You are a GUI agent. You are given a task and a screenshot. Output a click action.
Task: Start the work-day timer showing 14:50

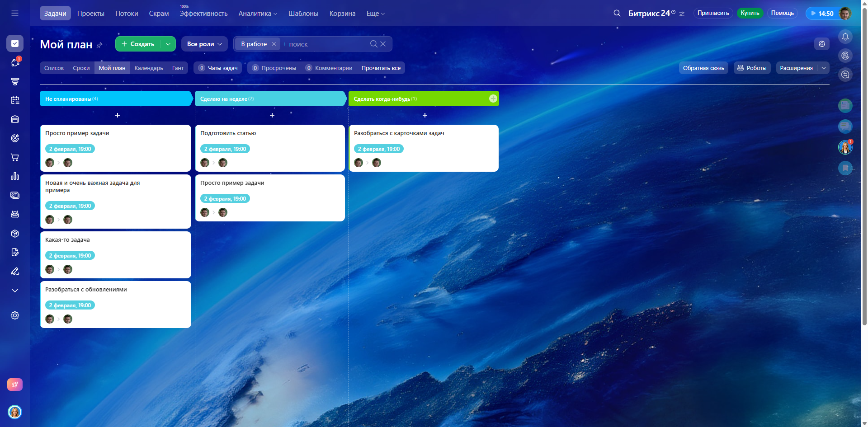click(x=821, y=13)
